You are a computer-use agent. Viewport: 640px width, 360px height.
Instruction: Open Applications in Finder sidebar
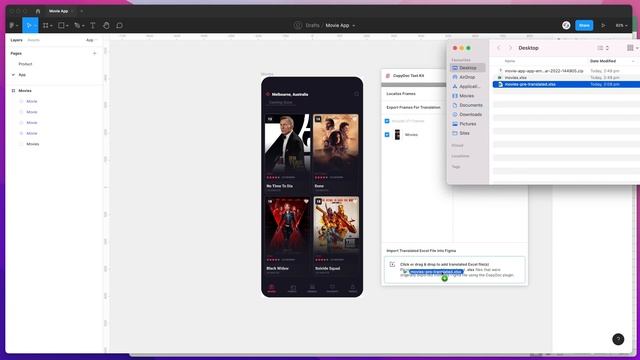coord(467,87)
